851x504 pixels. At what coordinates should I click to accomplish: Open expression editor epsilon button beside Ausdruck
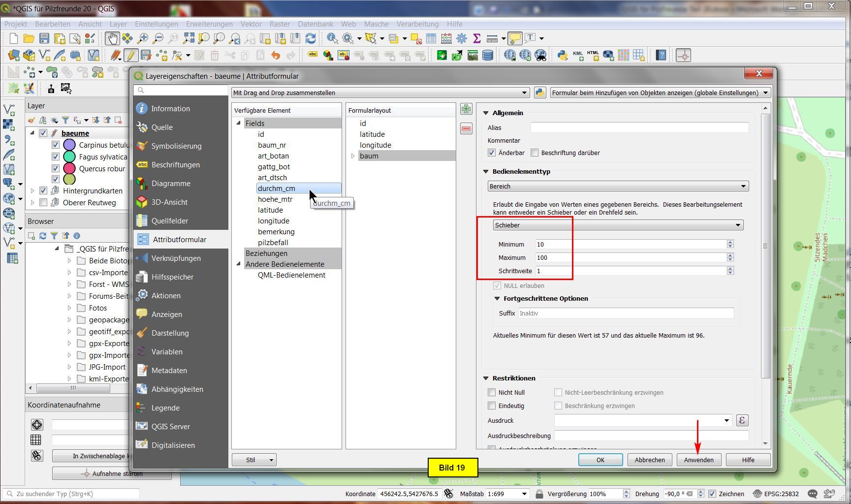click(x=742, y=420)
